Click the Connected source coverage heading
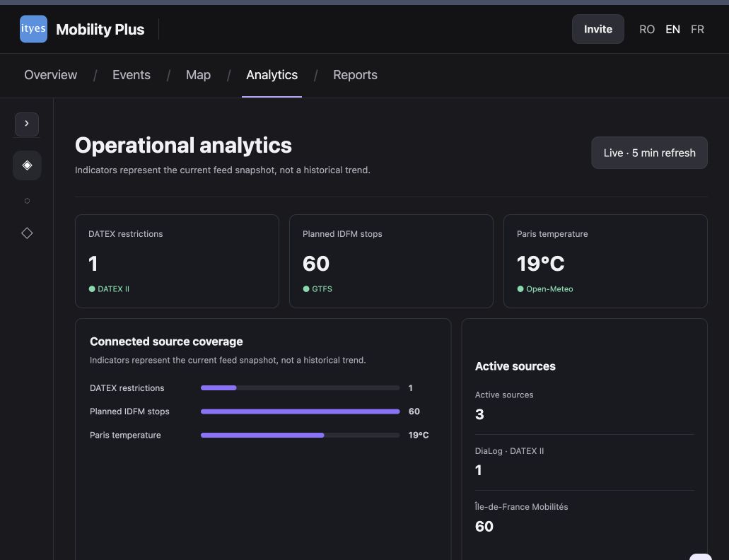This screenshot has height=560, width=729. point(166,342)
